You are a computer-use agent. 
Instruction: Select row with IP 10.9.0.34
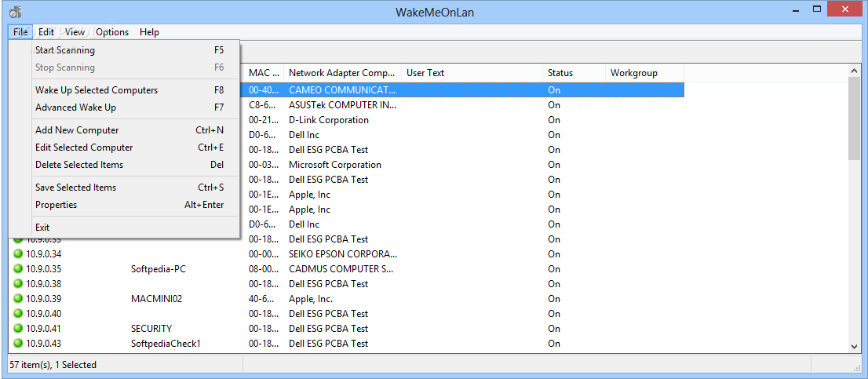point(347,254)
